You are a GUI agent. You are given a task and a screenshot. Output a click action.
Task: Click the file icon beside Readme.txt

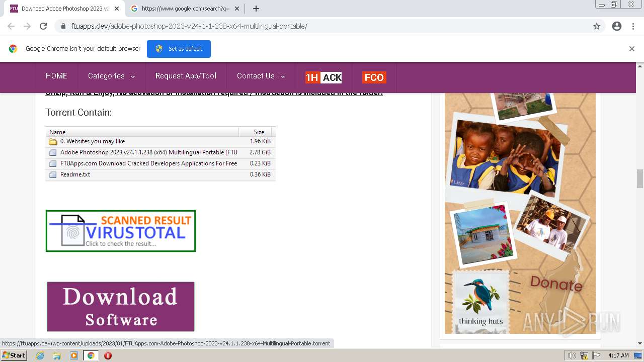[53, 174]
